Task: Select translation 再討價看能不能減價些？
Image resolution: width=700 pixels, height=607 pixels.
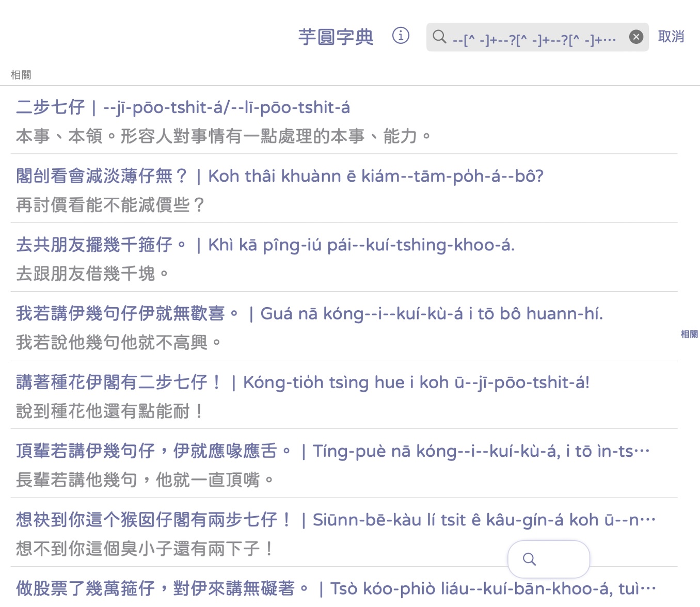Action: point(110,205)
